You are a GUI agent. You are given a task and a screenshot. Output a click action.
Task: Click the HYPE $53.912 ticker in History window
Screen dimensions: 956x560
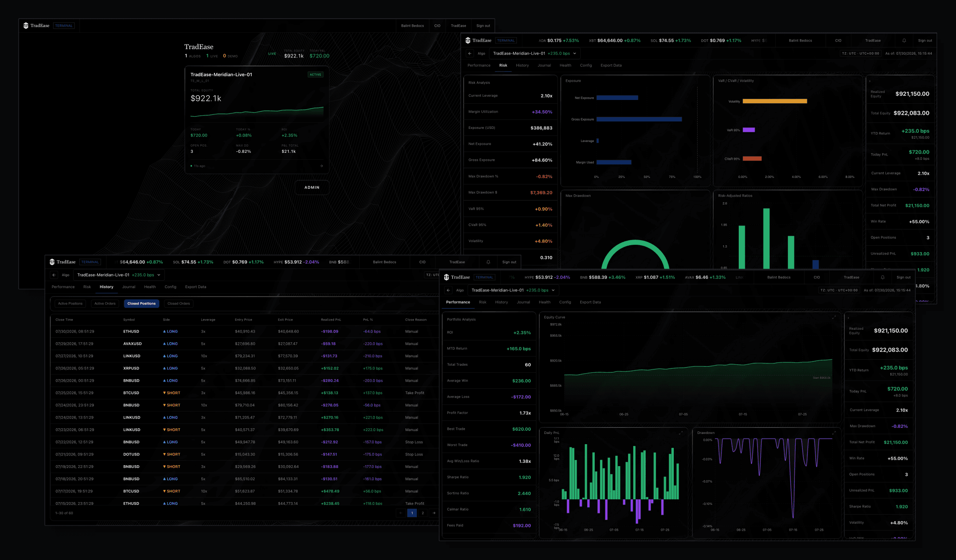click(296, 262)
